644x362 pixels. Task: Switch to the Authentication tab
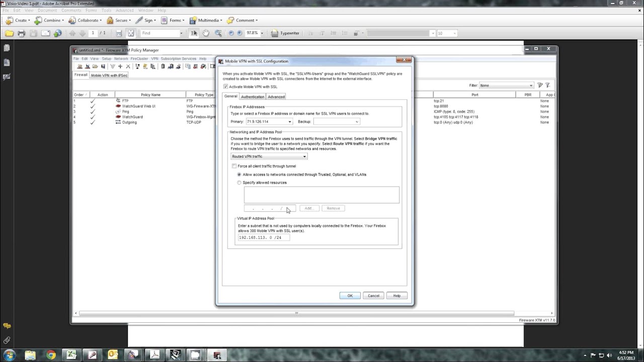click(253, 97)
